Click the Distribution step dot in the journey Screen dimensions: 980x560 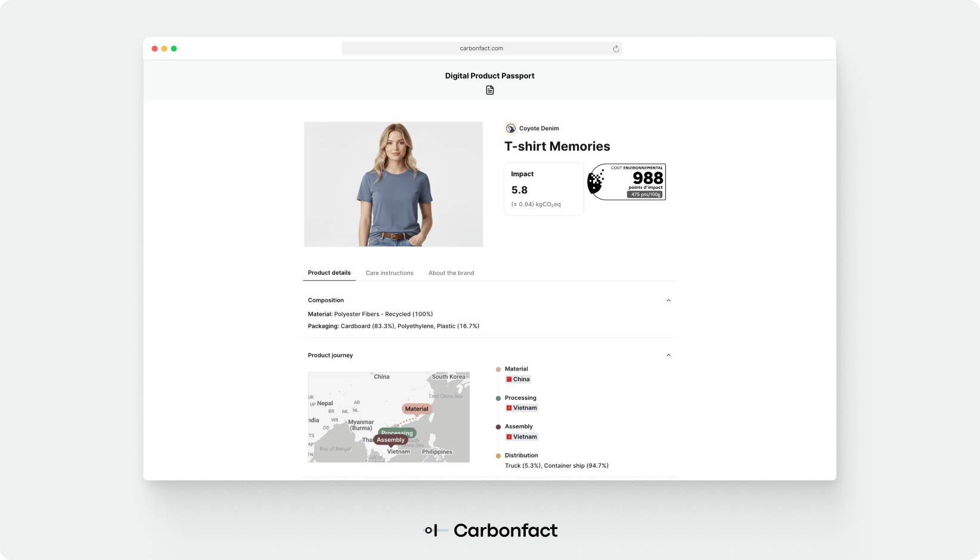point(498,456)
